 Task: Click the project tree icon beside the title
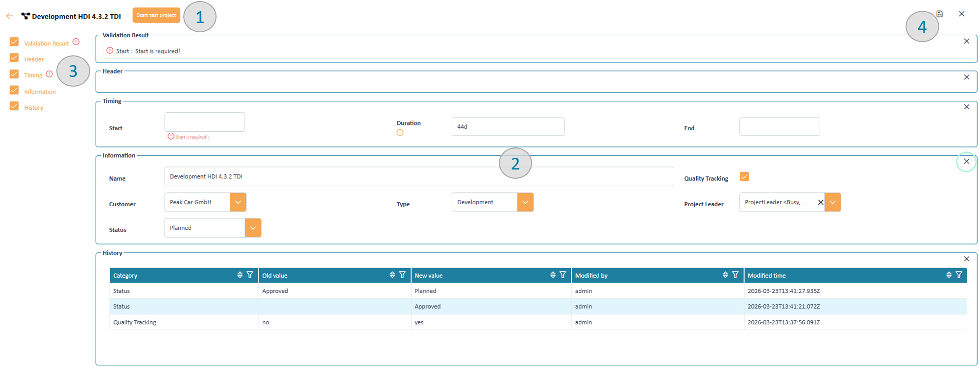[25, 16]
